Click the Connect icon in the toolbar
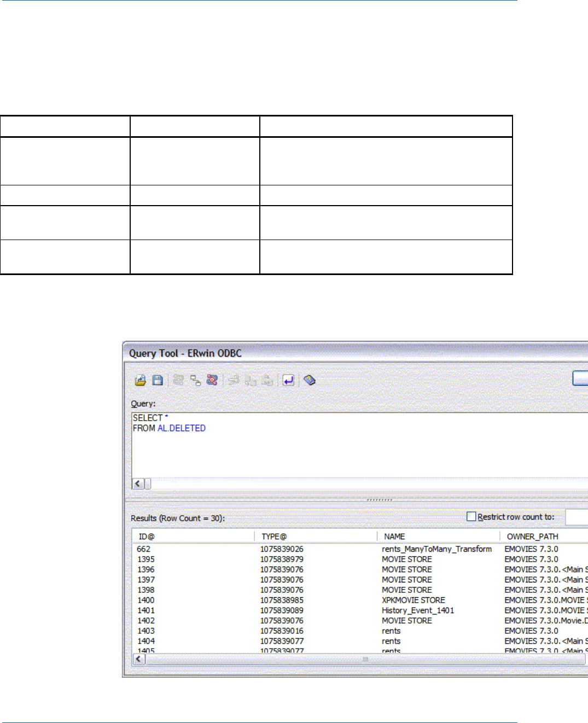588x723 pixels. tap(178, 380)
